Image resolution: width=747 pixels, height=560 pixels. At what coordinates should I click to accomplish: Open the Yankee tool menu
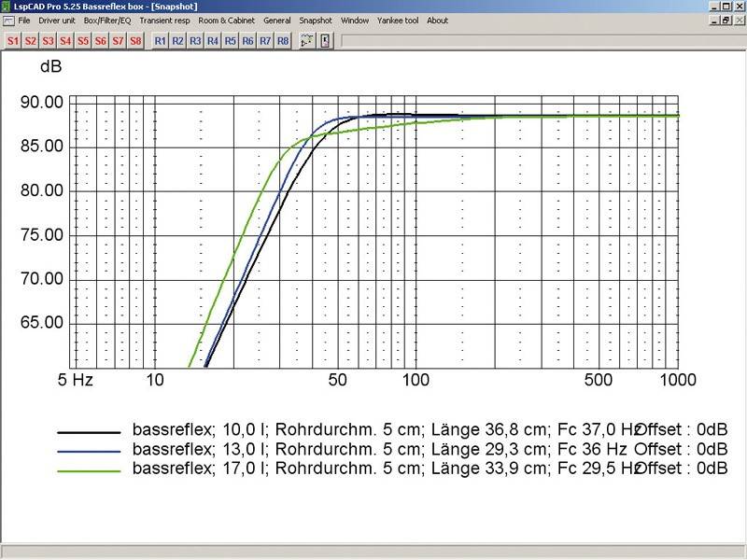398,21
